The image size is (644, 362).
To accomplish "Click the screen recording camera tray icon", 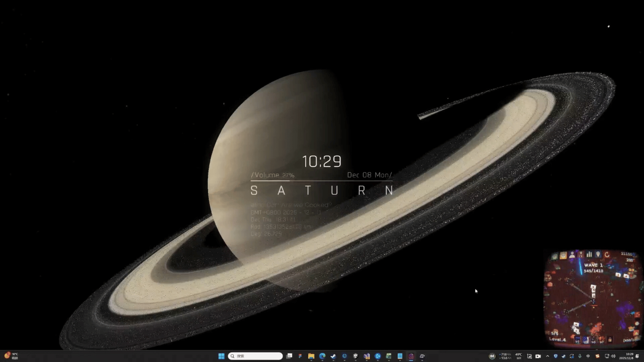I will [538, 356].
